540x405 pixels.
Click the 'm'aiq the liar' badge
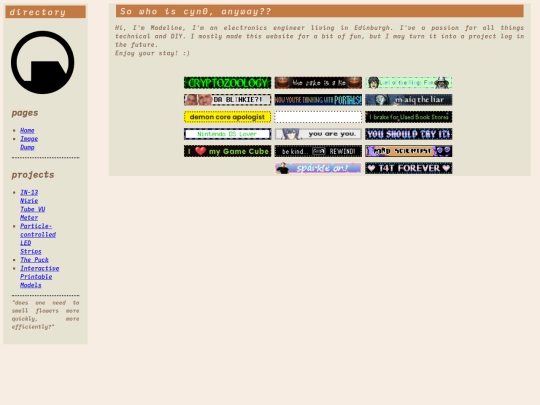pyautogui.click(x=409, y=100)
